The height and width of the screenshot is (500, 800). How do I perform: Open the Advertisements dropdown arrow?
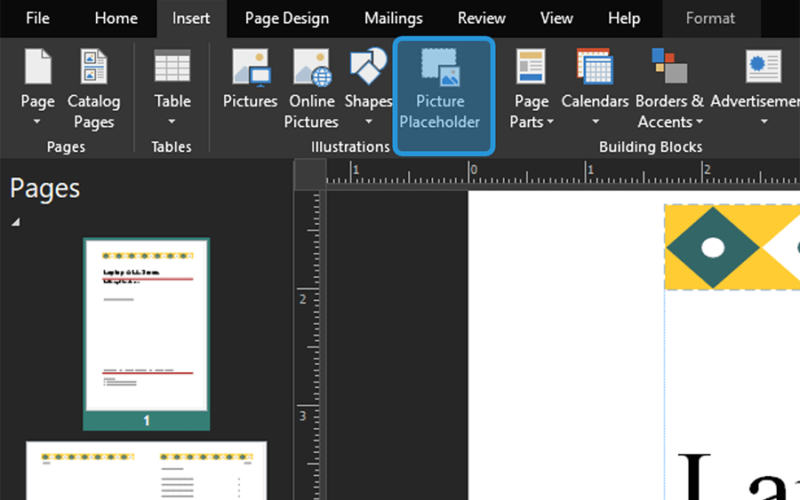coord(764,121)
